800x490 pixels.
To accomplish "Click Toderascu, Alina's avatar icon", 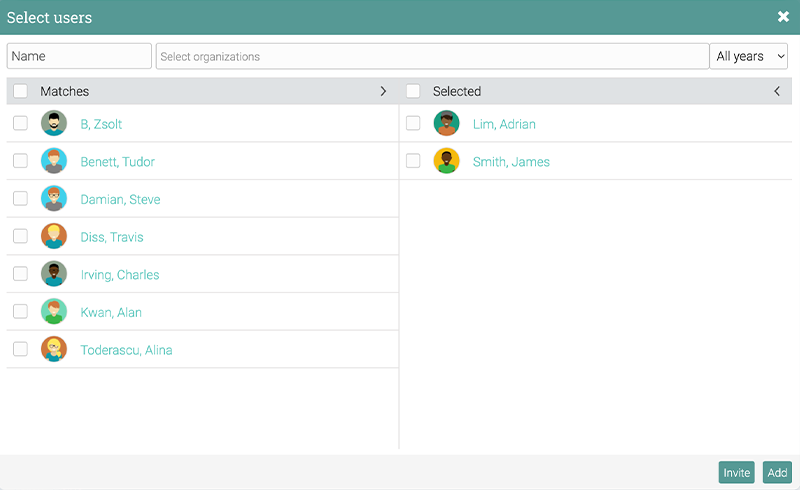I will (54, 349).
